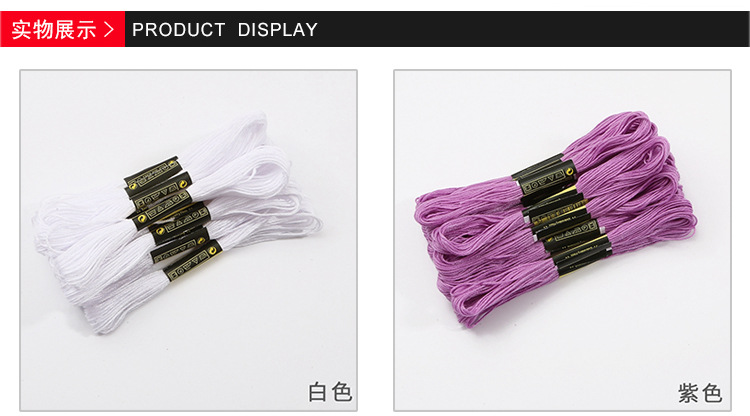750x416 pixels.
Task: Click the gold round logo on bottom white label
Action: (214, 249)
